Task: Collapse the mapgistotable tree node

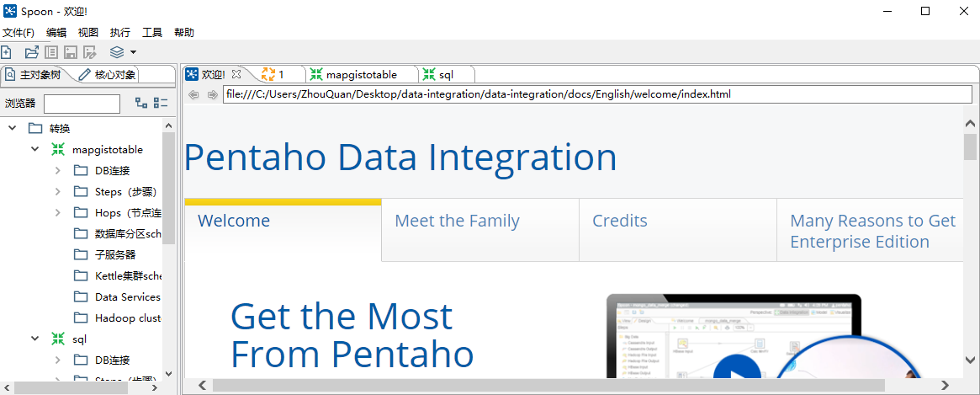Action: (35, 150)
